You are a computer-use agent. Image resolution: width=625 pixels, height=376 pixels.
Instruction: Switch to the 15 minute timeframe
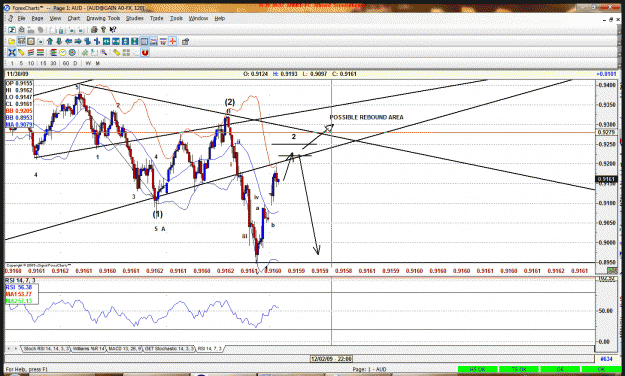coord(43,63)
